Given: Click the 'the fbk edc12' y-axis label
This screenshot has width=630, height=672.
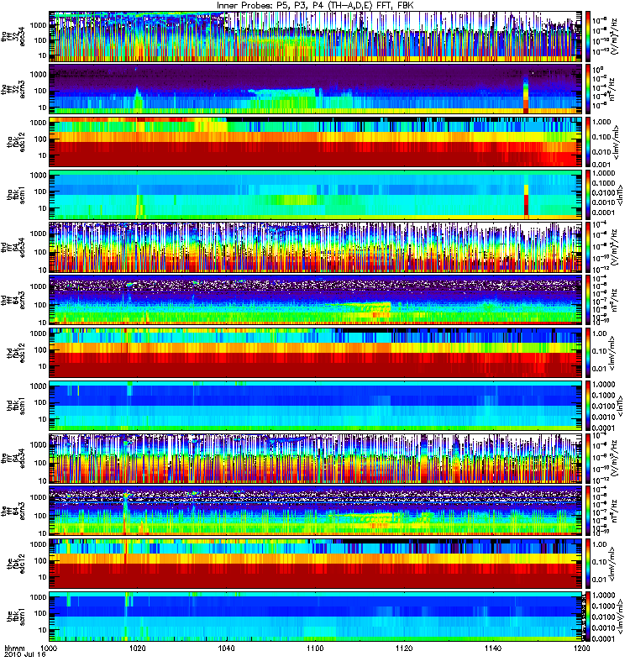Looking at the screenshot, I should [16, 564].
